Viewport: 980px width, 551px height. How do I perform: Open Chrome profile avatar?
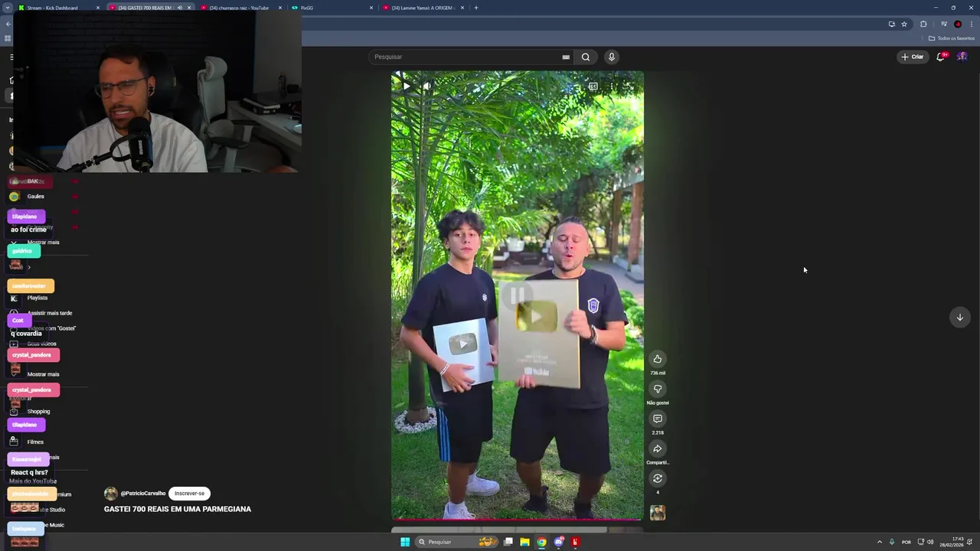click(958, 24)
